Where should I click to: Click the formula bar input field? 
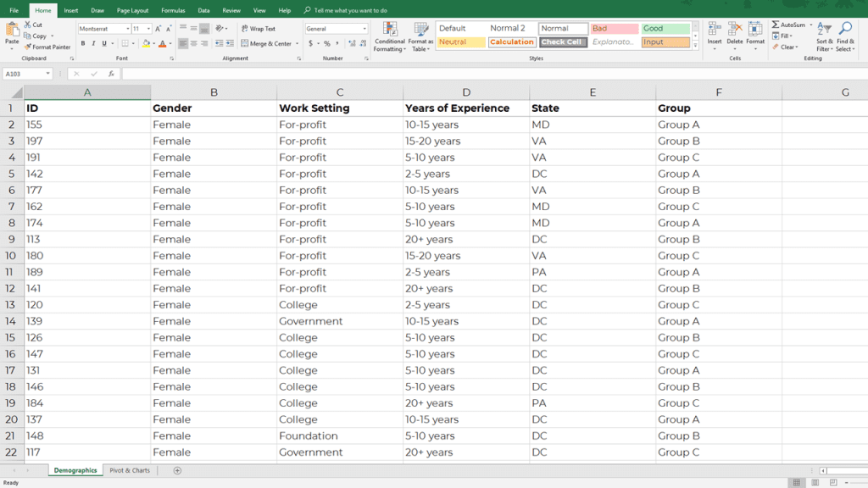[x=492, y=74]
